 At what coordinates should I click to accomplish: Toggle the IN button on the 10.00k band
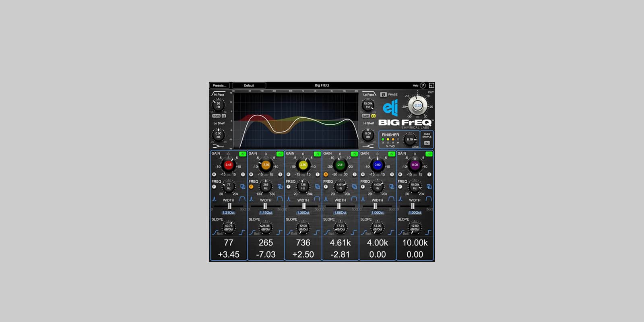click(429, 154)
